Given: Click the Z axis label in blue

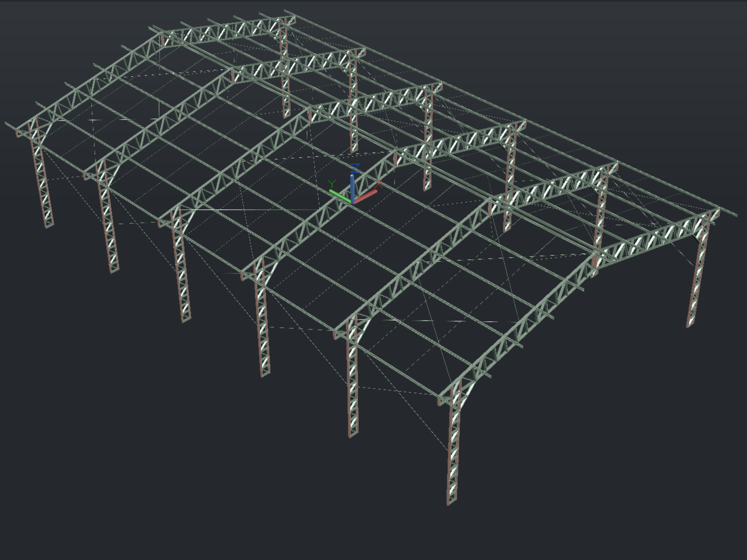Looking at the screenshot, I should coord(355,168).
